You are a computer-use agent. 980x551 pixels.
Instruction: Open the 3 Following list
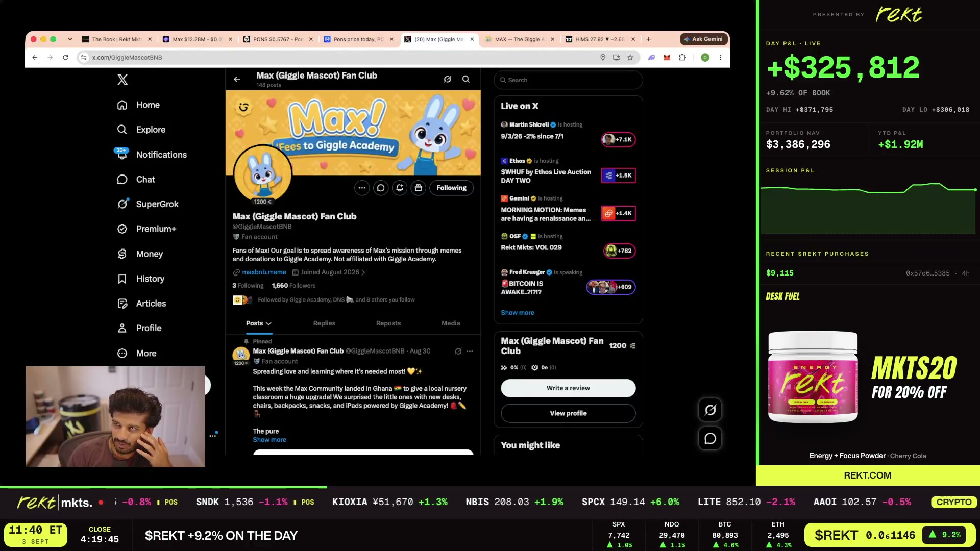pyautogui.click(x=248, y=286)
